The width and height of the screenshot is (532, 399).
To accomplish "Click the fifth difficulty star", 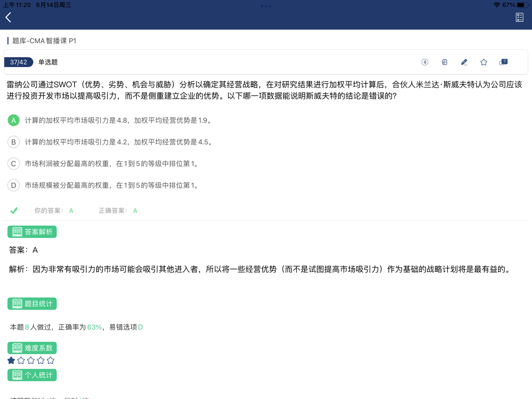I will click(50, 360).
